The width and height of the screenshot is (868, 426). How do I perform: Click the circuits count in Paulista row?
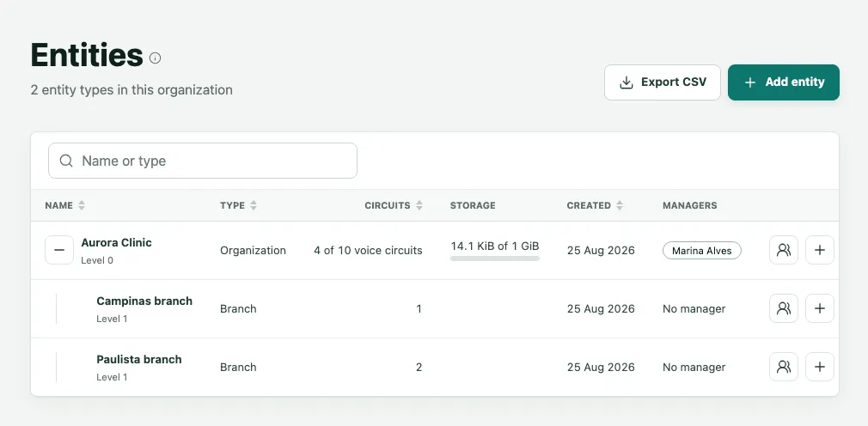419,367
